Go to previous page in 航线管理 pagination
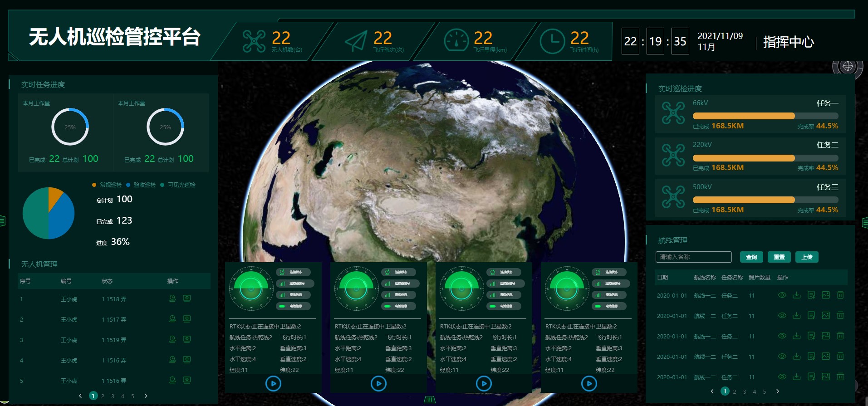The image size is (868, 406). pos(712,391)
